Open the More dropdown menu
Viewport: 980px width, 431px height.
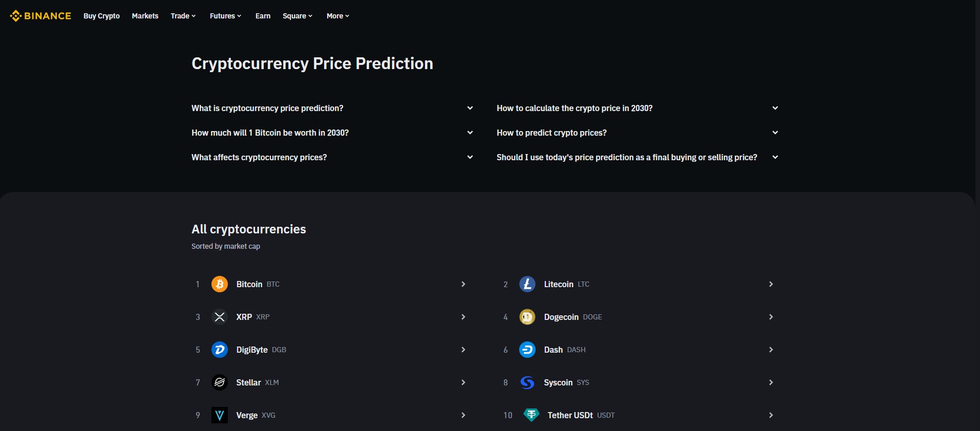point(337,16)
